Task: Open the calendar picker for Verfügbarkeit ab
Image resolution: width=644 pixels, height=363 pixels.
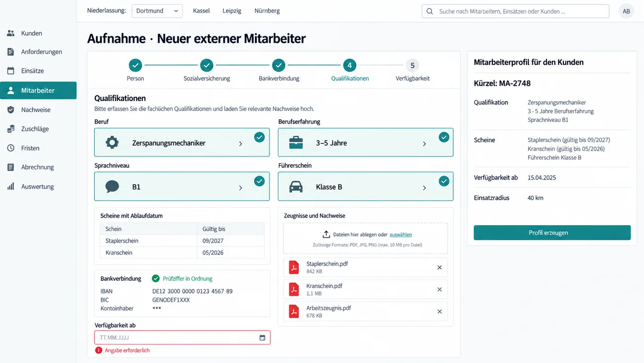Action: [x=263, y=338]
